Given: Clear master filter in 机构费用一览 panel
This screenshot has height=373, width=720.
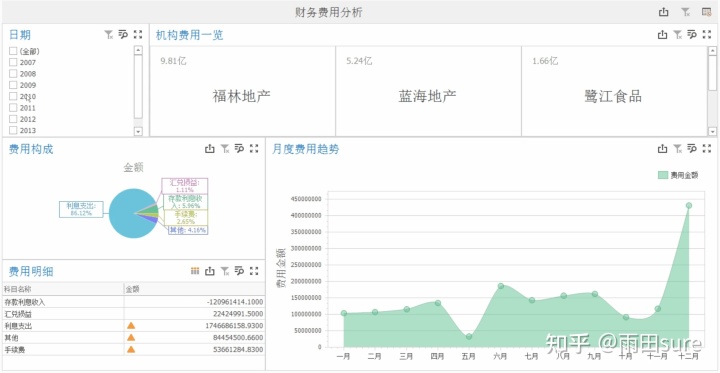Looking at the screenshot, I should pyautogui.click(x=677, y=34).
